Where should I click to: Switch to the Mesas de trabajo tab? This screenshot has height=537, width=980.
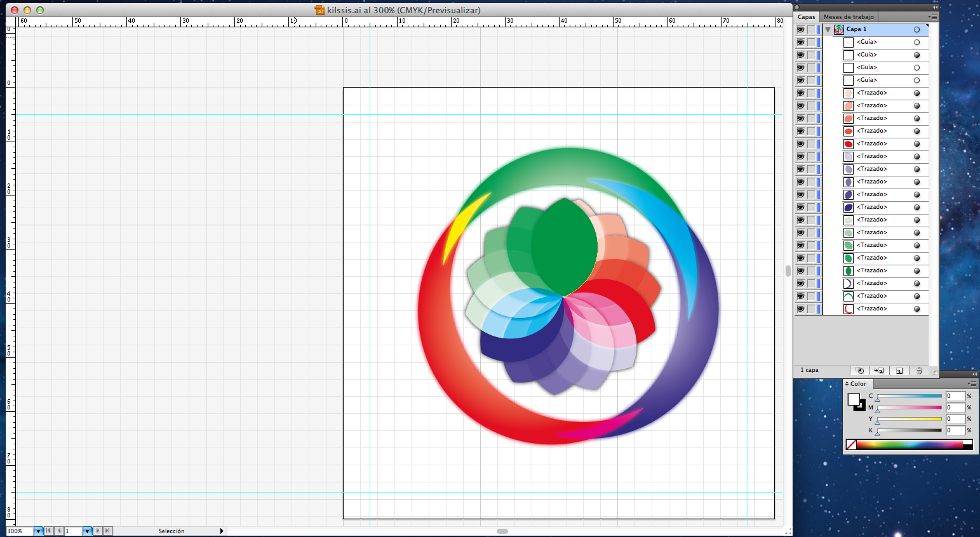pos(849,17)
